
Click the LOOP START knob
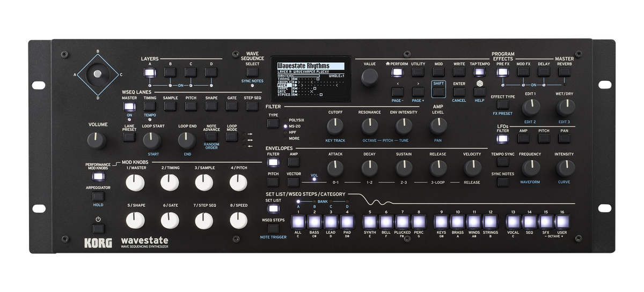click(x=152, y=141)
